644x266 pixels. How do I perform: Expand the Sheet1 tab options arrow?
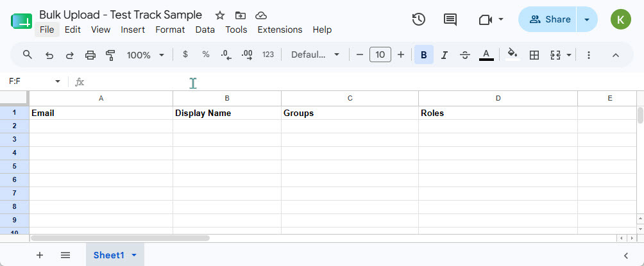point(134,255)
